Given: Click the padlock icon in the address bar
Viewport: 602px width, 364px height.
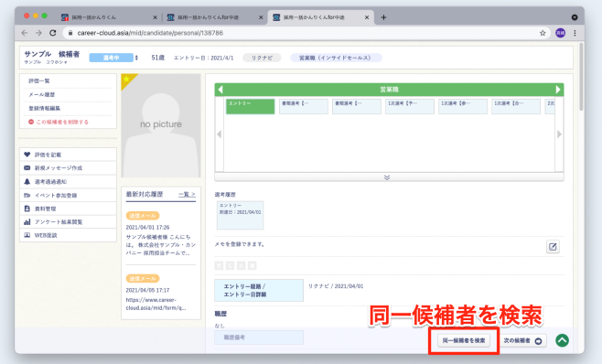Looking at the screenshot, I should (x=70, y=33).
